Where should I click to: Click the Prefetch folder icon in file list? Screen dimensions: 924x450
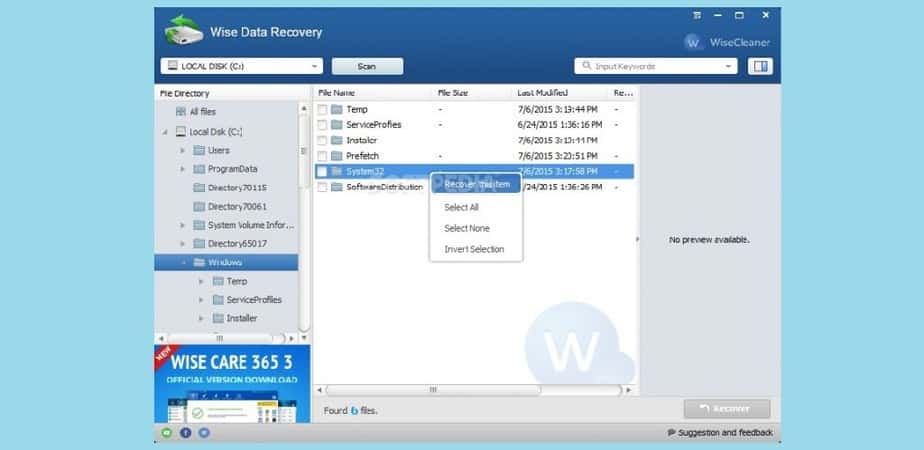336,156
